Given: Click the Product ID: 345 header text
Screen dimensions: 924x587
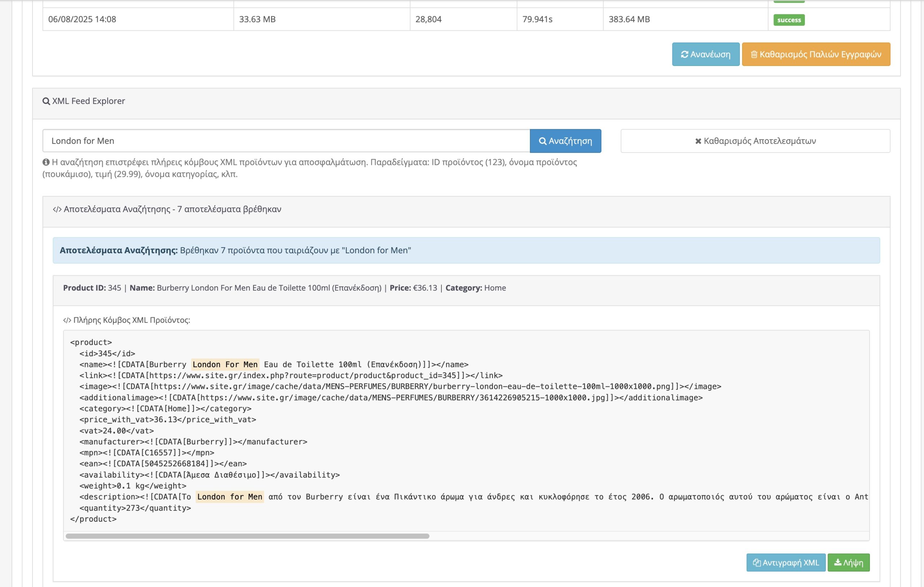Looking at the screenshot, I should pyautogui.click(x=92, y=288).
